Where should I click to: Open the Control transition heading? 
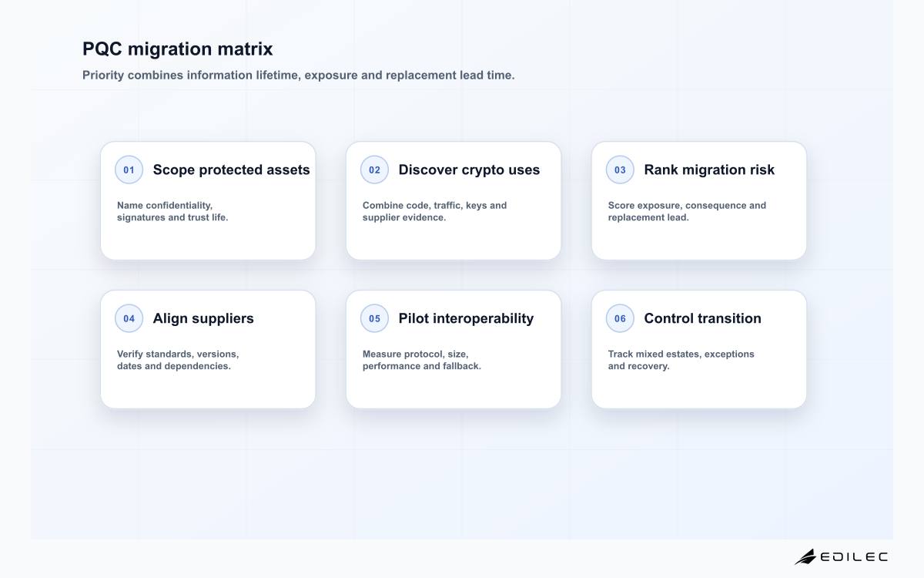click(702, 318)
